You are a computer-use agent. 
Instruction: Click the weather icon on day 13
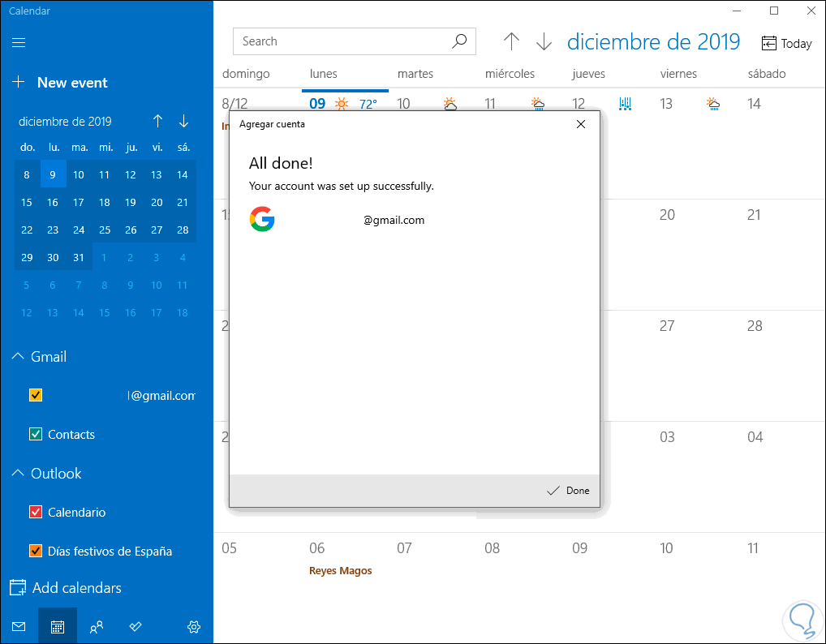pyautogui.click(x=712, y=104)
